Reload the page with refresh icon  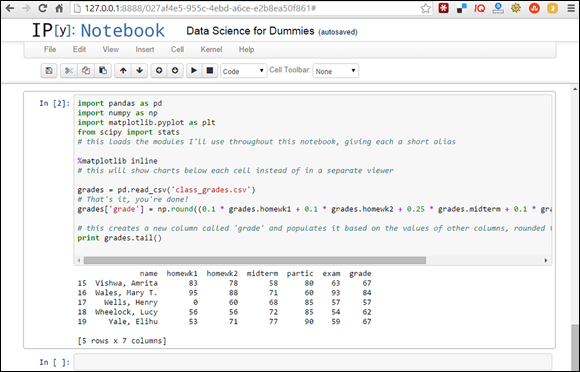point(43,8)
